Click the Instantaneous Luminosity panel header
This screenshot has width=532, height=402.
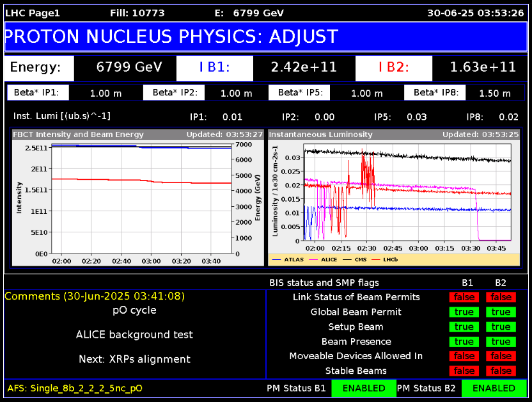coord(321,134)
